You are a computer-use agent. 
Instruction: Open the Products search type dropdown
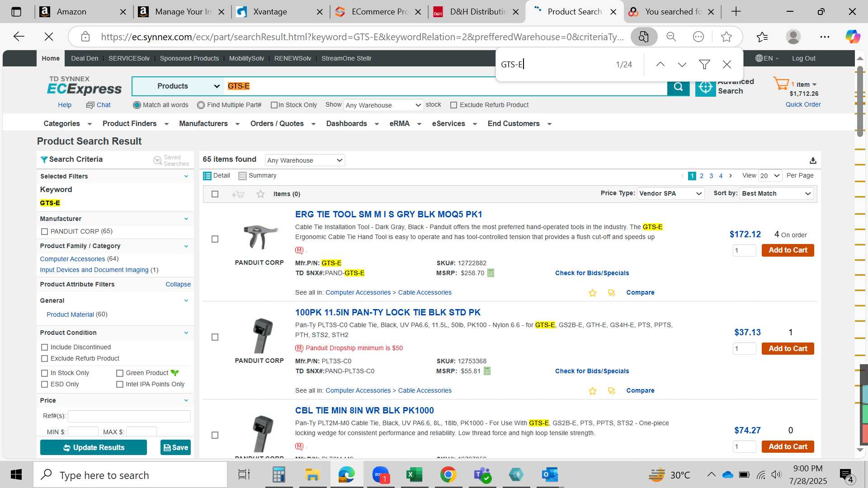click(x=178, y=86)
